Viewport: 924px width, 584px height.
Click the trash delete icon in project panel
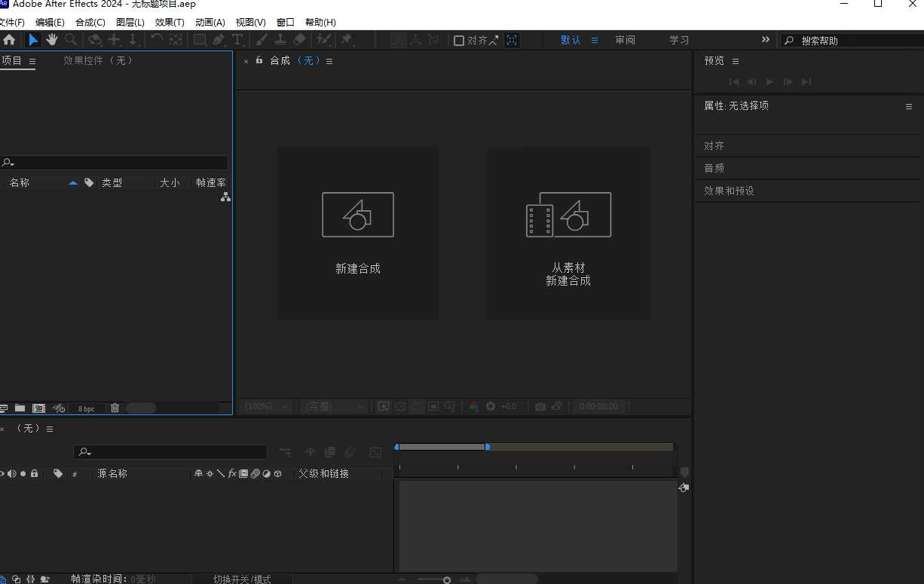point(115,408)
